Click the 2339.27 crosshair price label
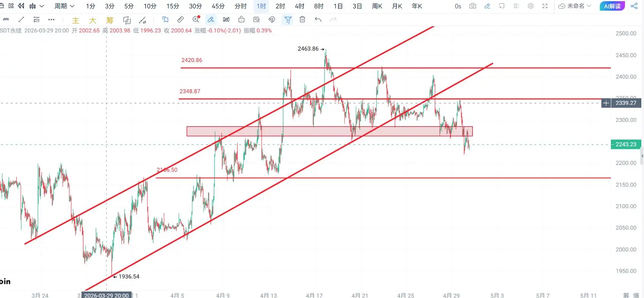Image resolution: width=644 pixels, height=298 pixels. [626, 103]
